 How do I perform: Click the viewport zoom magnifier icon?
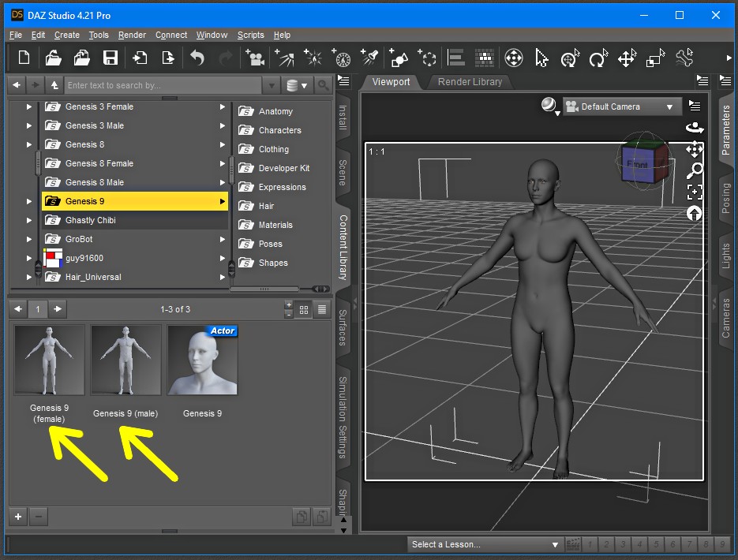coord(695,170)
